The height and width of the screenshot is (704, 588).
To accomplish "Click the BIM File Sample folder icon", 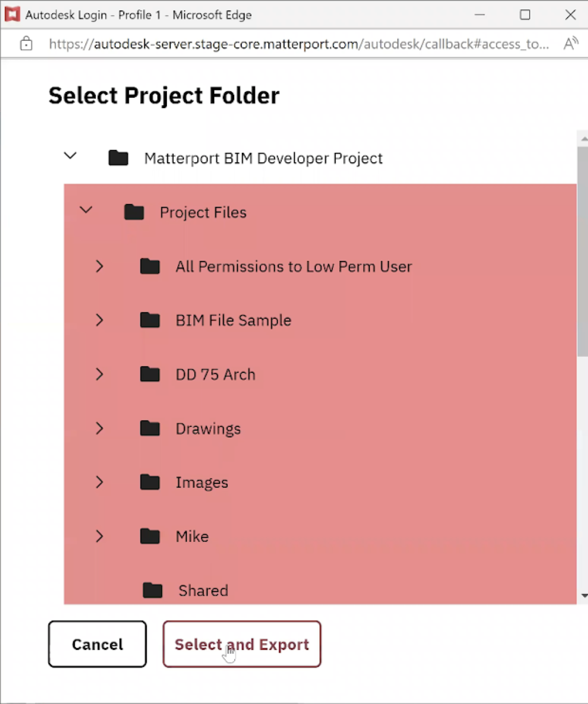I will pos(149,320).
